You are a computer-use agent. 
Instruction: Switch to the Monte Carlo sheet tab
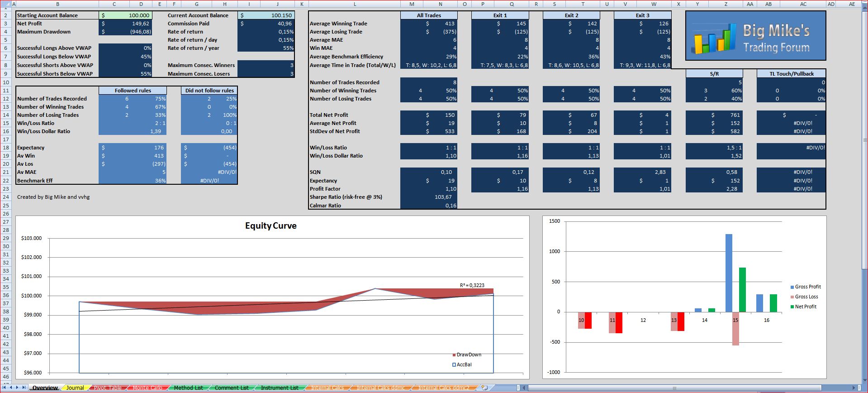(x=147, y=388)
